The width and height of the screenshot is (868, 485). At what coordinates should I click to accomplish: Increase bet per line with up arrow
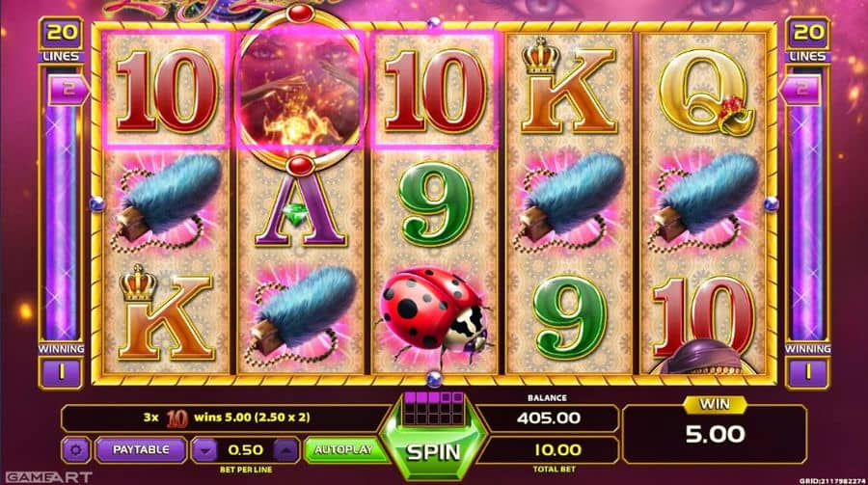[x=286, y=450]
